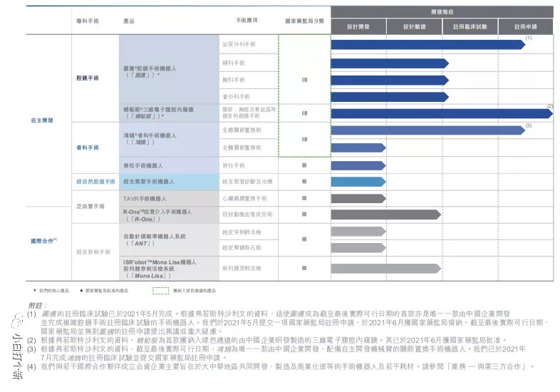
Task: Click footnote (4) about international joint ventures
Action: (x=281, y=366)
